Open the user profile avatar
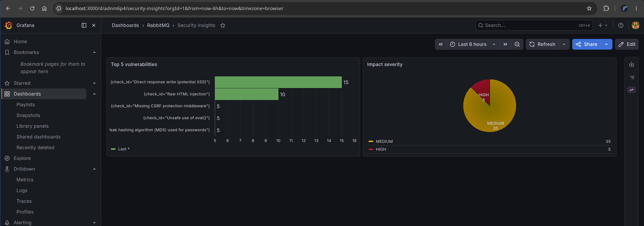The height and width of the screenshot is (226, 644). 635,25
